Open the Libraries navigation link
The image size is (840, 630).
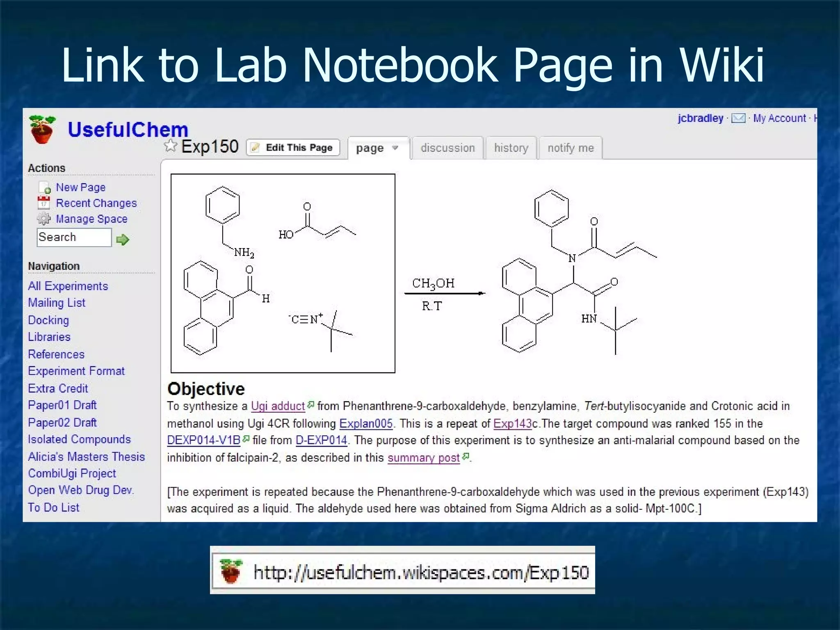pyautogui.click(x=49, y=337)
